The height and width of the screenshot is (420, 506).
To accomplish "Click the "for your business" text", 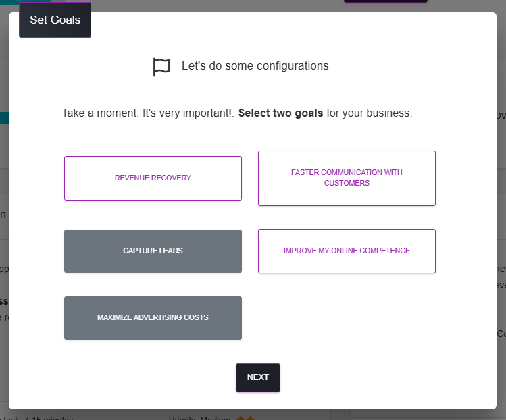I will (369, 113).
